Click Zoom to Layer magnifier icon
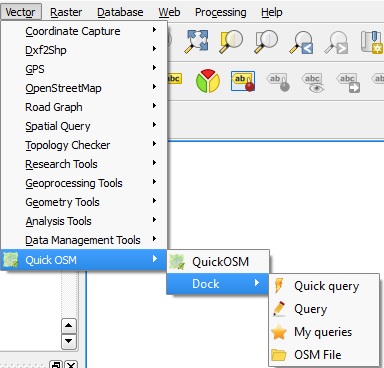384x368 pixels. [x=266, y=41]
